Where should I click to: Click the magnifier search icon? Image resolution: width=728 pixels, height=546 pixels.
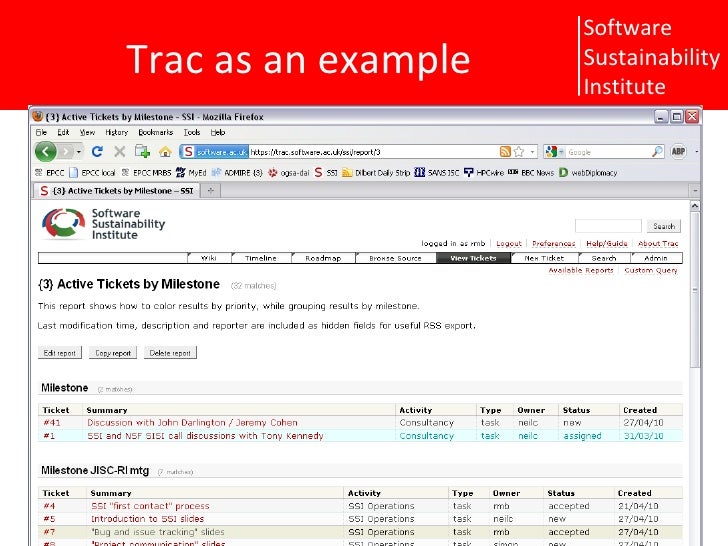(657, 151)
